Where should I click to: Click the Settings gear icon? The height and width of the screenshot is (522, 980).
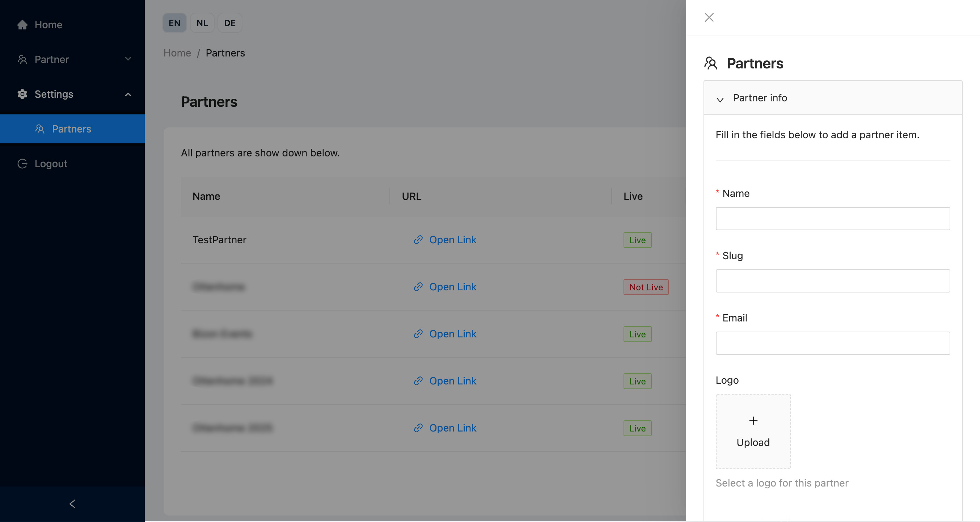pyautogui.click(x=22, y=94)
